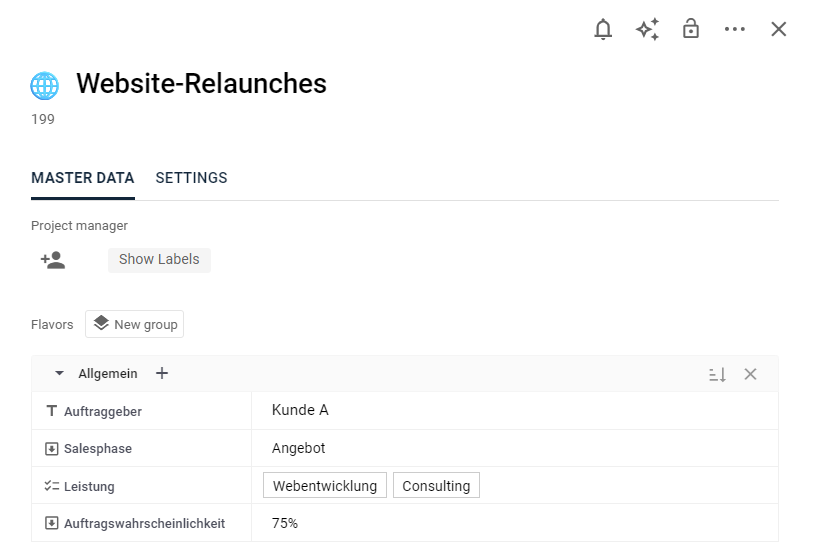Create a New group of flavors
Image resolution: width=822 pixels, height=551 pixels.
coord(135,325)
